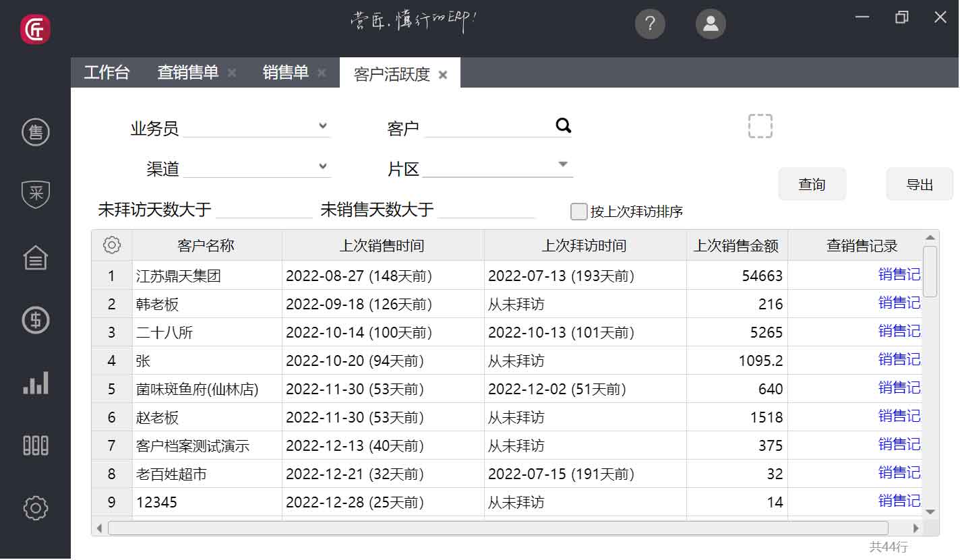Click the horizontal table scrollbar thumb
The height and width of the screenshot is (560, 960).
point(498,528)
